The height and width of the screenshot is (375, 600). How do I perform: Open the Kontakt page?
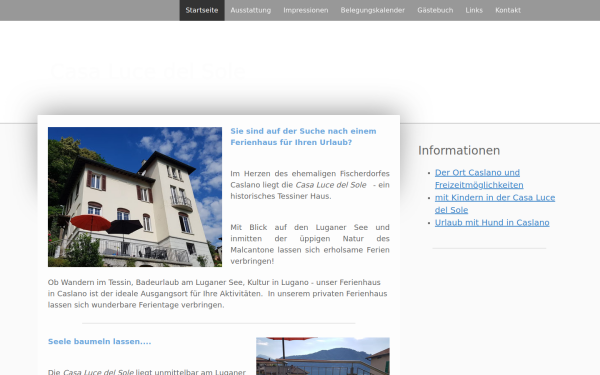[x=508, y=10]
